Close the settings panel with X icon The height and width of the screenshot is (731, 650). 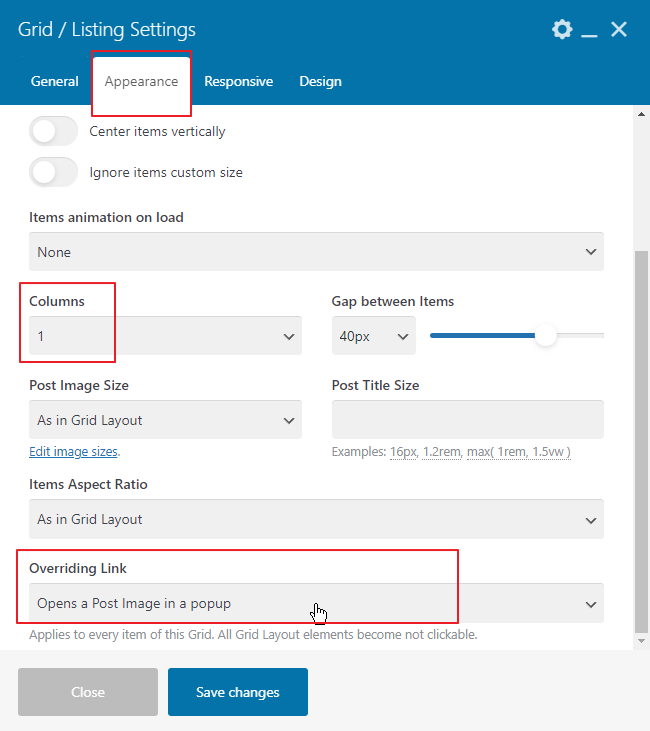[x=619, y=29]
